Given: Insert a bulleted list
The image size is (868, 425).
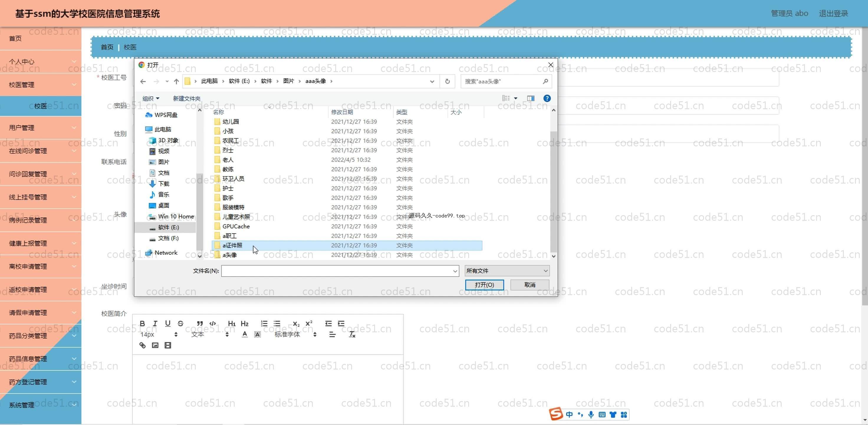Looking at the screenshot, I should click(x=277, y=323).
